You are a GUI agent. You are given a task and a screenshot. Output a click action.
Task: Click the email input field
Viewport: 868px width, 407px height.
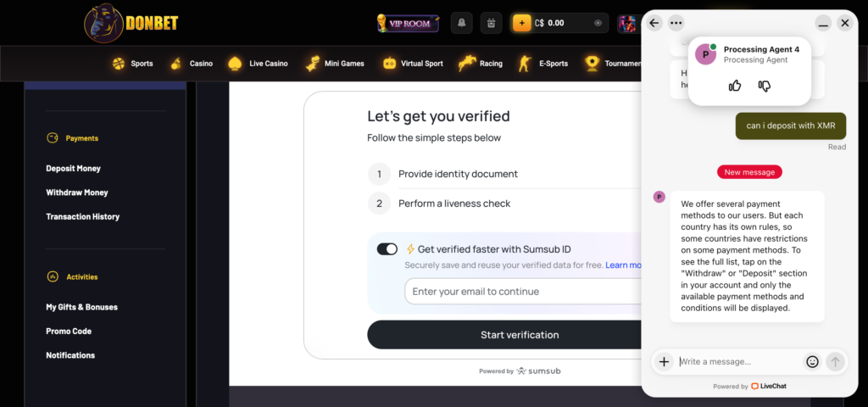(x=523, y=292)
